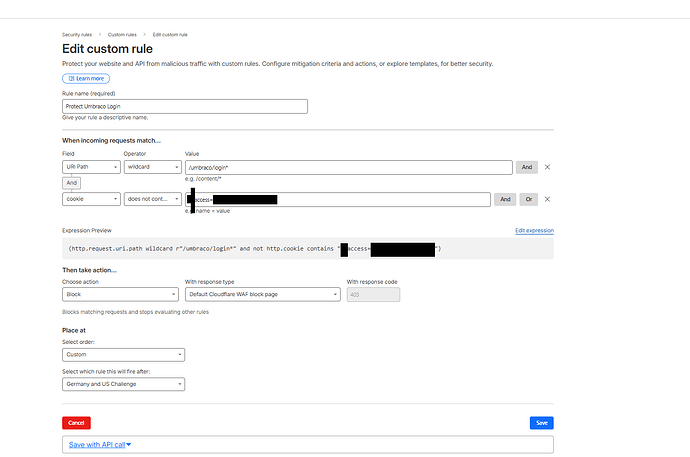Viewport: 690px width, 457px height.
Task: Open the Germany and US Challenge dropdown
Action: (x=123, y=383)
